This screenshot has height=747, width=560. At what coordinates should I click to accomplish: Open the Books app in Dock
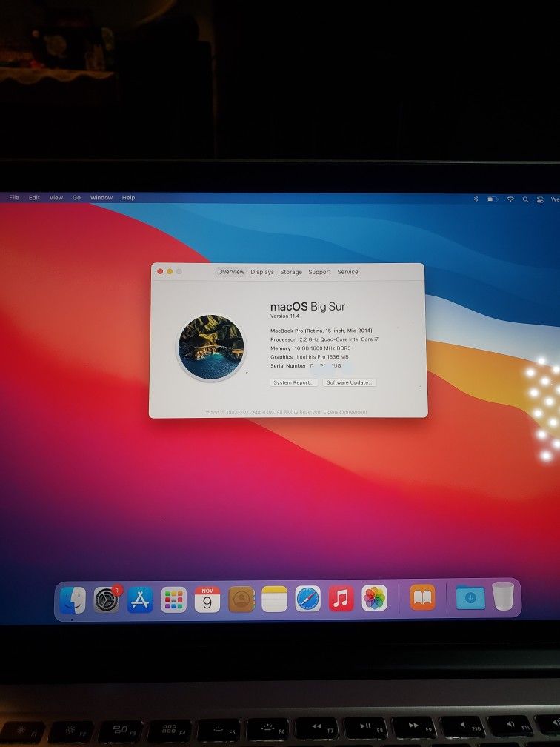423,597
